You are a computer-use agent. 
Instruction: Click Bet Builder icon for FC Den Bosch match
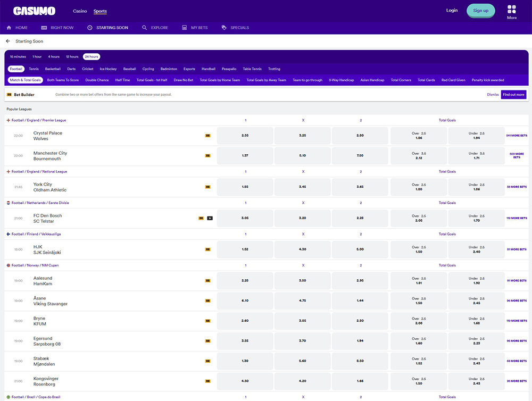point(201,218)
